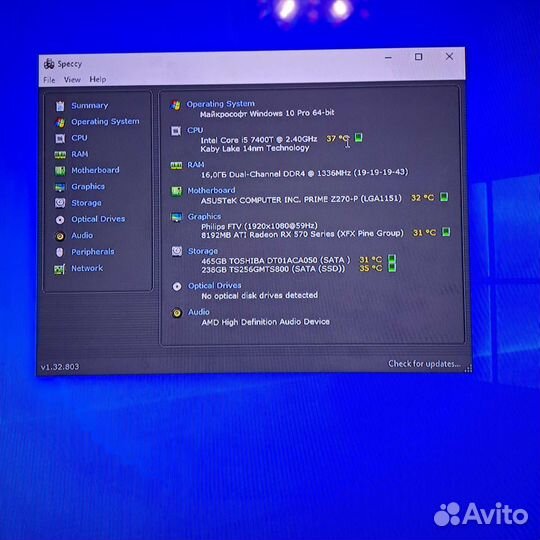Click the ATI Radeon RX 570 Series text

tap(302, 234)
